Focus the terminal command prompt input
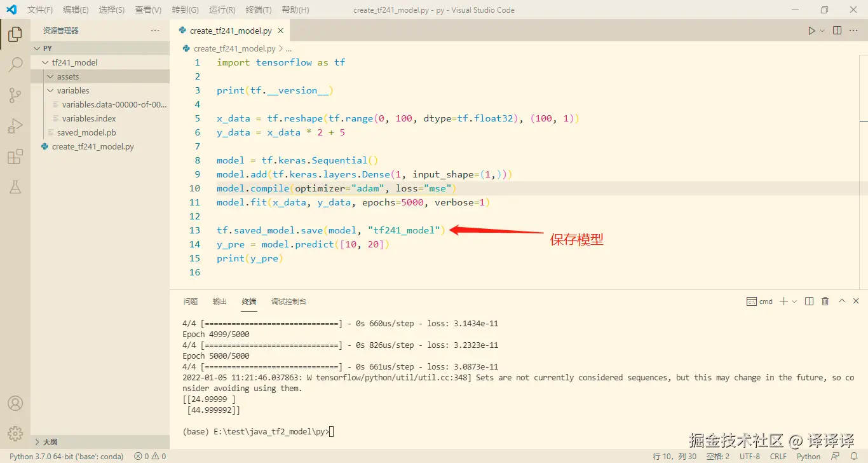 [x=332, y=432]
